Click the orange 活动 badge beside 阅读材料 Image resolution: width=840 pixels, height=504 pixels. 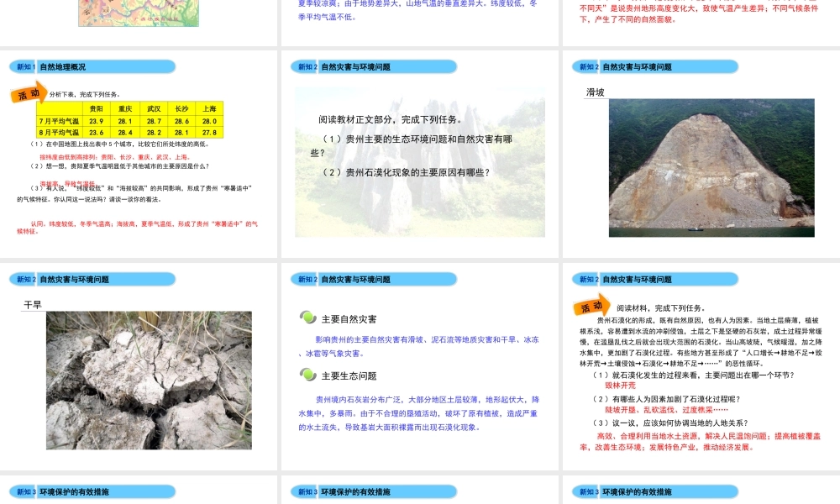click(x=592, y=306)
